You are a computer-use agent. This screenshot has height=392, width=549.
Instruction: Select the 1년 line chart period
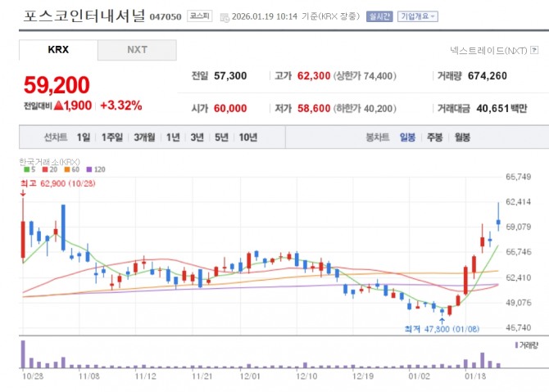click(173, 137)
